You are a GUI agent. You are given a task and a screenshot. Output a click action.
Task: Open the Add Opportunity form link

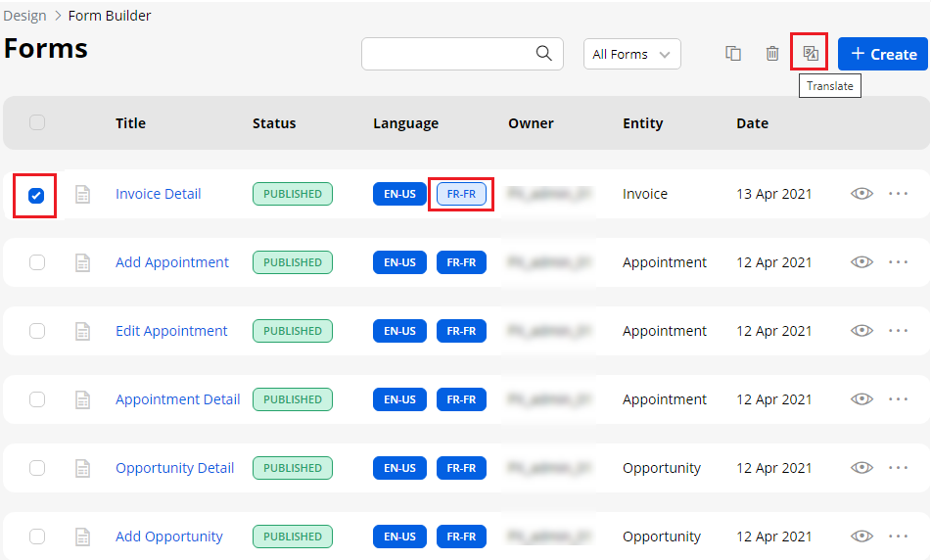pos(168,537)
